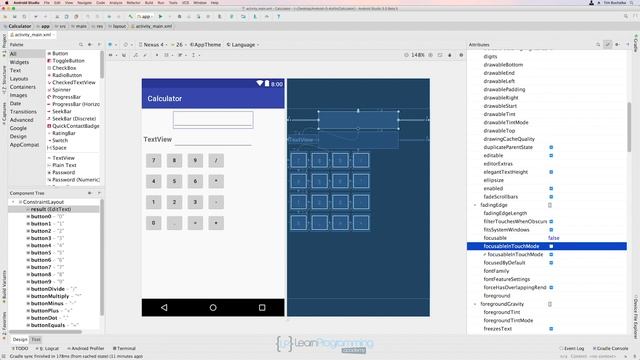
Task: Toggle duplicateParentState checkbox
Action: pyautogui.click(x=551, y=147)
